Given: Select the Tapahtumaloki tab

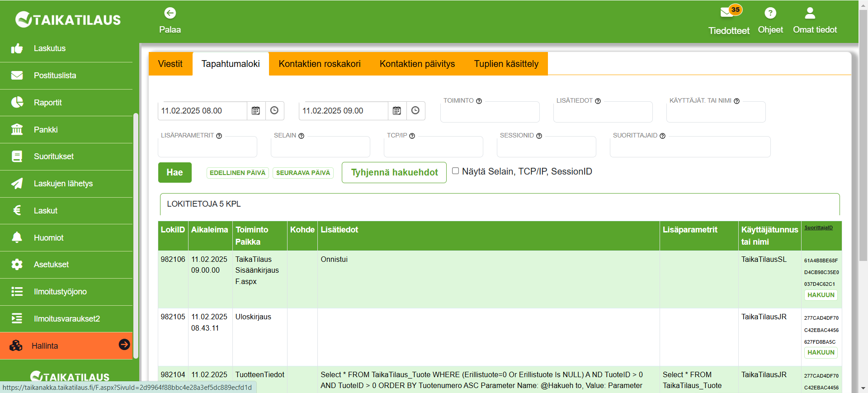Looking at the screenshot, I should 231,64.
